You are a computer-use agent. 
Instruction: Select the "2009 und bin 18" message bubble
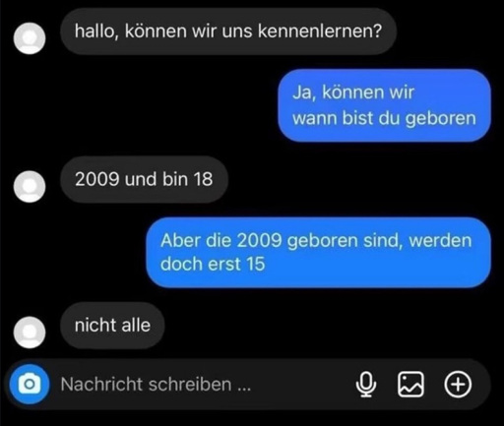tap(144, 180)
